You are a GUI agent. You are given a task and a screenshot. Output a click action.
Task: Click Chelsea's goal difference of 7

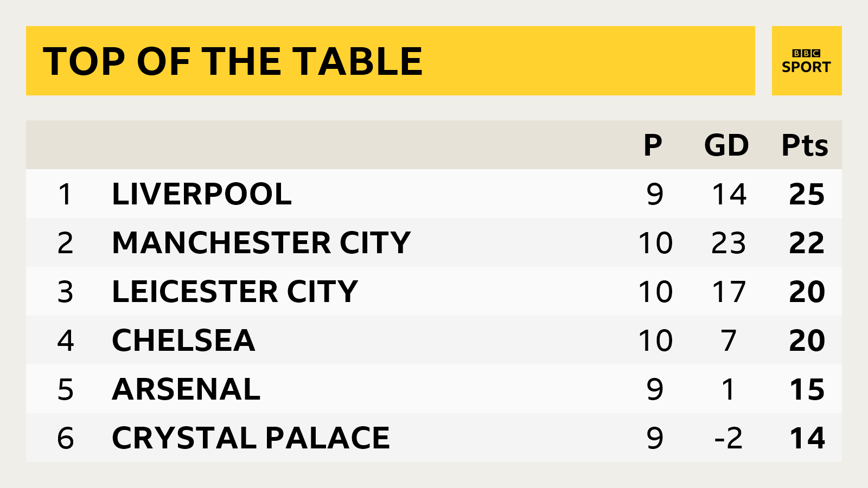tap(729, 341)
